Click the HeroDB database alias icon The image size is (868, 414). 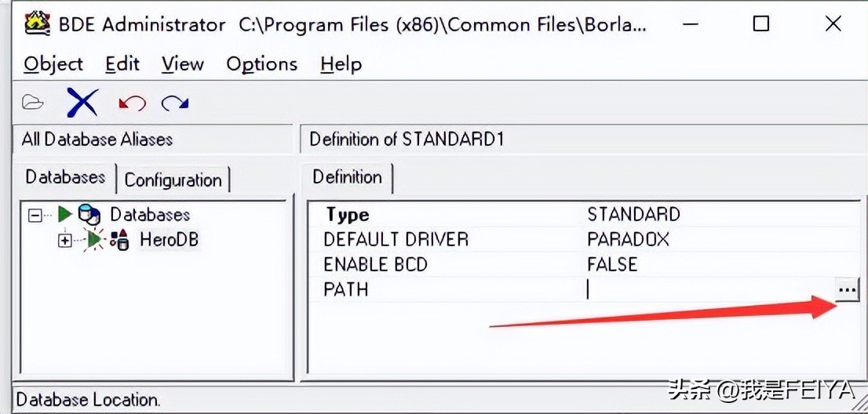[x=119, y=240]
